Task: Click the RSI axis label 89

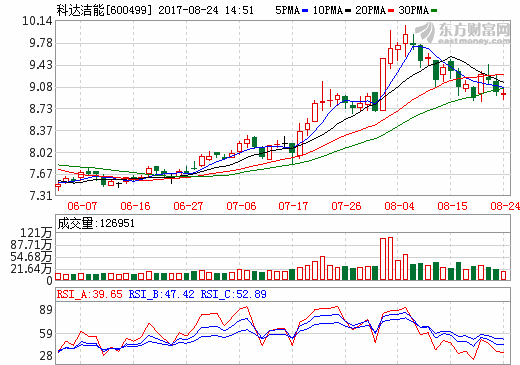Action: [46, 310]
